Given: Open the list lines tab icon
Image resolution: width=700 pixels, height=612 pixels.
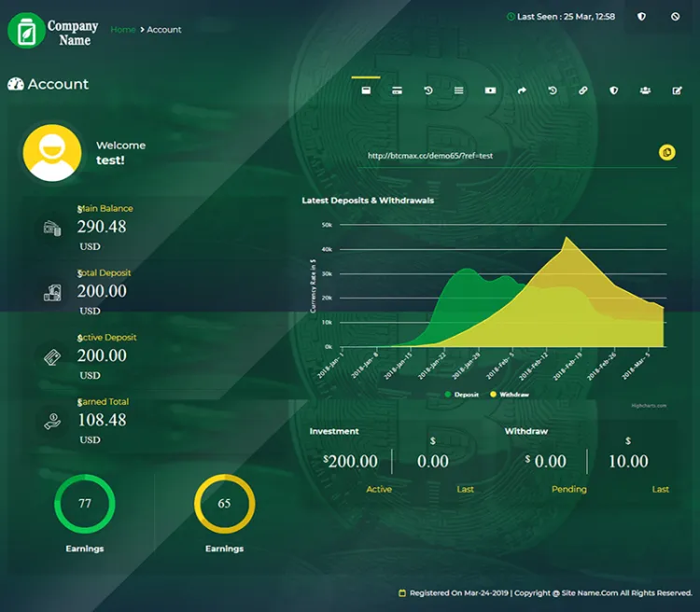Looking at the screenshot, I should pos(458,90).
